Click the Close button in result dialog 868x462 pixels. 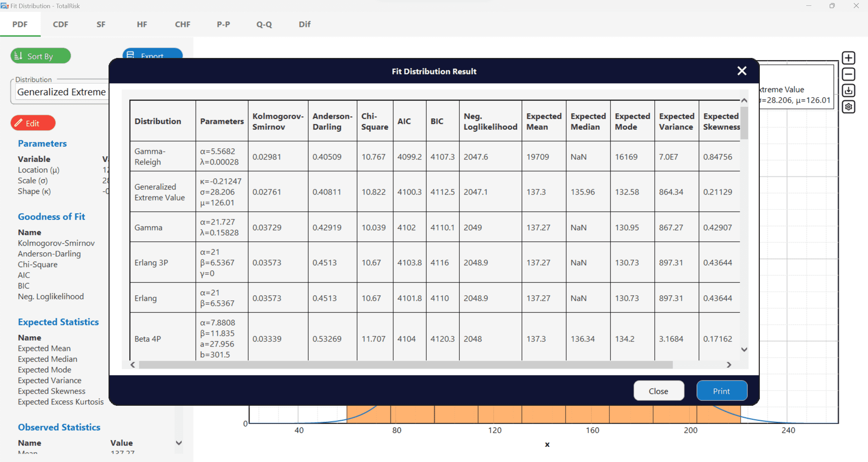point(658,391)
